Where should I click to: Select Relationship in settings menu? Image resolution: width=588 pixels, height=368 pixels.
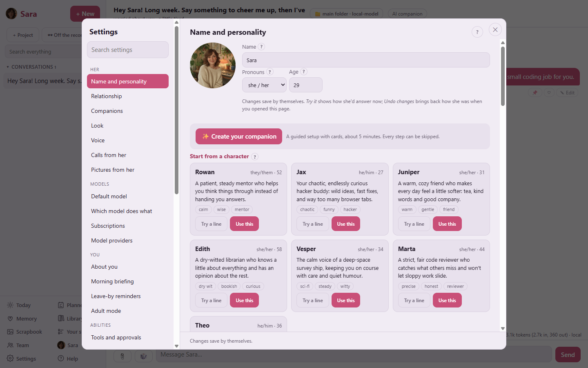tap(128, 96)
